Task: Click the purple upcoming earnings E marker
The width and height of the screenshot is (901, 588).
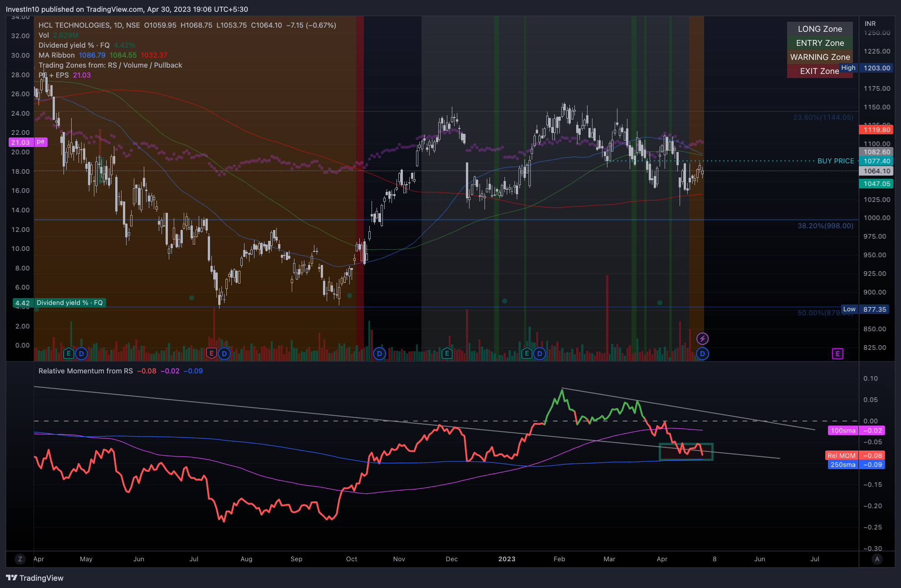Action: click(837, 353)
